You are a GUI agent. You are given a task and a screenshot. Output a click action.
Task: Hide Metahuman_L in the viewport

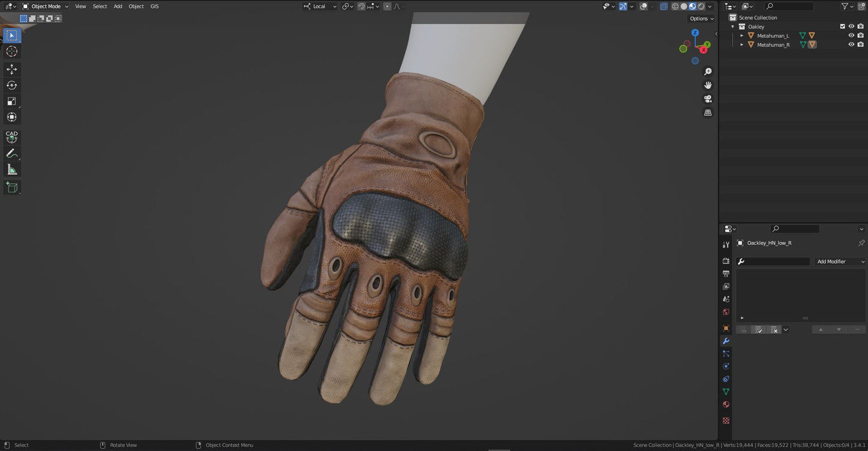(x=851, y=35)
